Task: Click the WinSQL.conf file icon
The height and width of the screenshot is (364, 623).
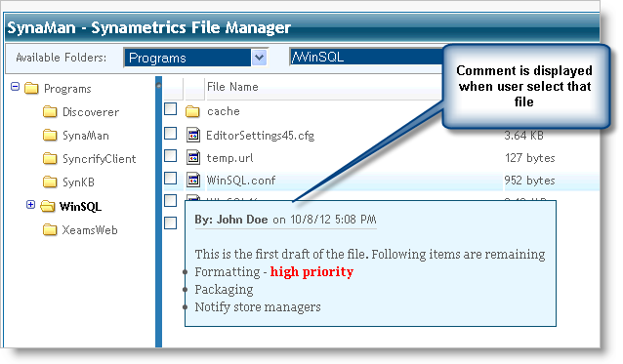Action: click(193, 180)
